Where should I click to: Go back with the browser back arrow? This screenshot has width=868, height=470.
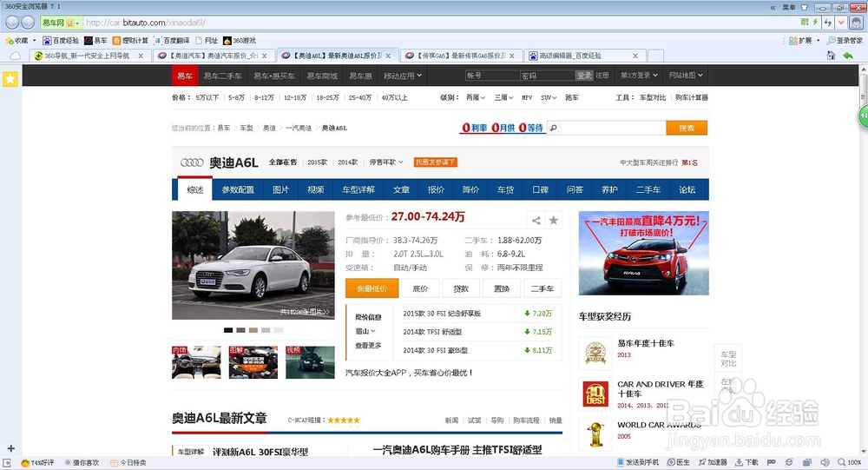coord(11,23)
